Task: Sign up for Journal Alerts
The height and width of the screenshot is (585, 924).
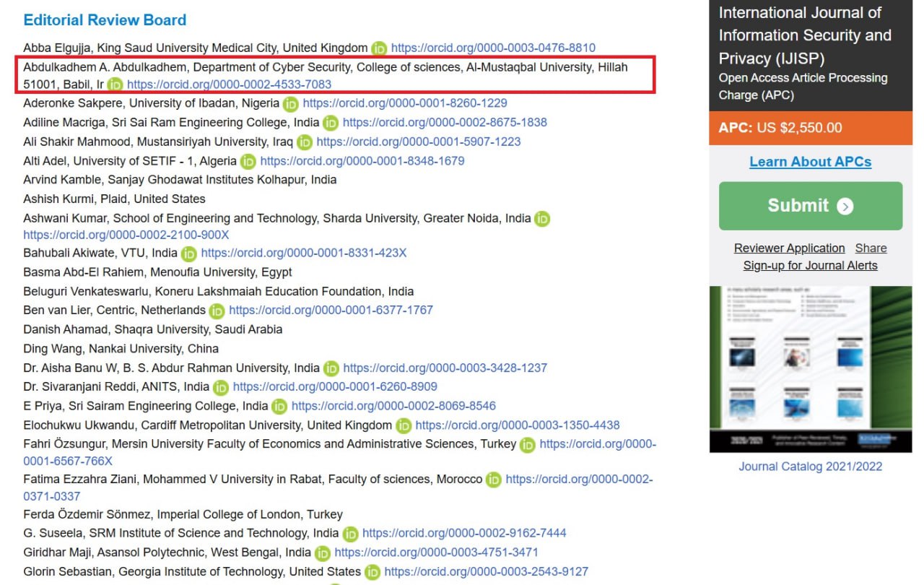Action: tap(811, 266)
